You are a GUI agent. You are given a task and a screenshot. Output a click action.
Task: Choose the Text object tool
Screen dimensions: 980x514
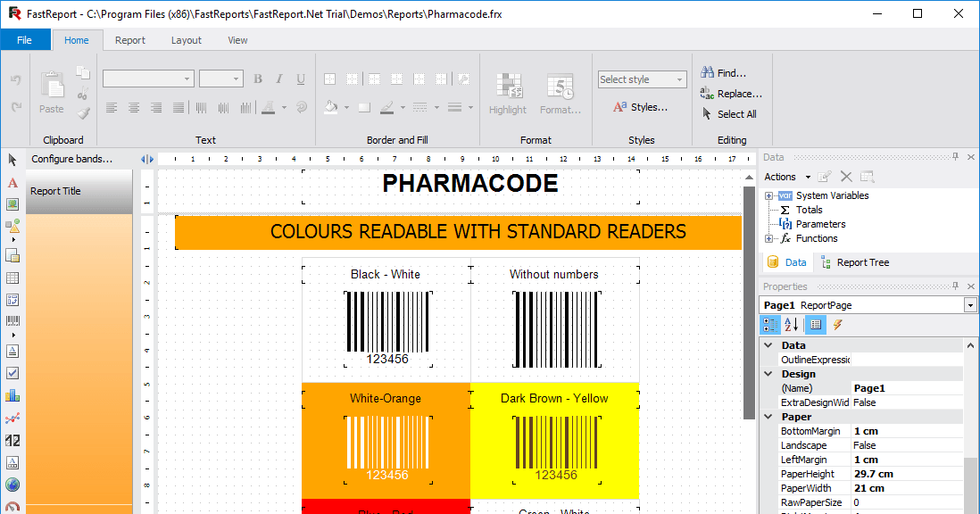(12, 183)
